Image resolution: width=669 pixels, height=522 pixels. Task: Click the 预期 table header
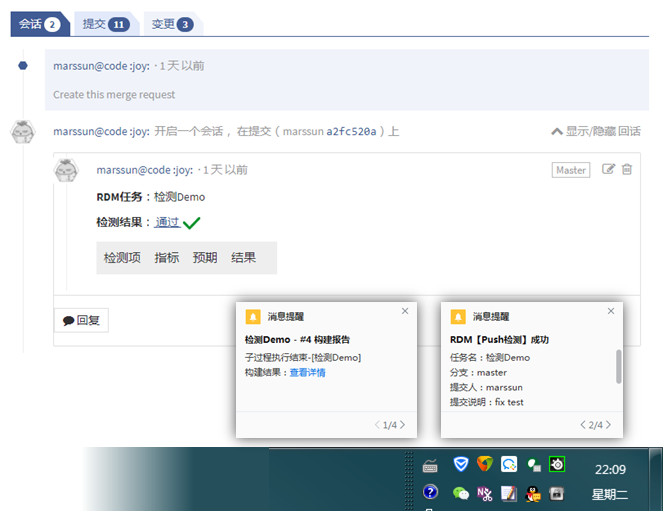[x=205, y=257]
